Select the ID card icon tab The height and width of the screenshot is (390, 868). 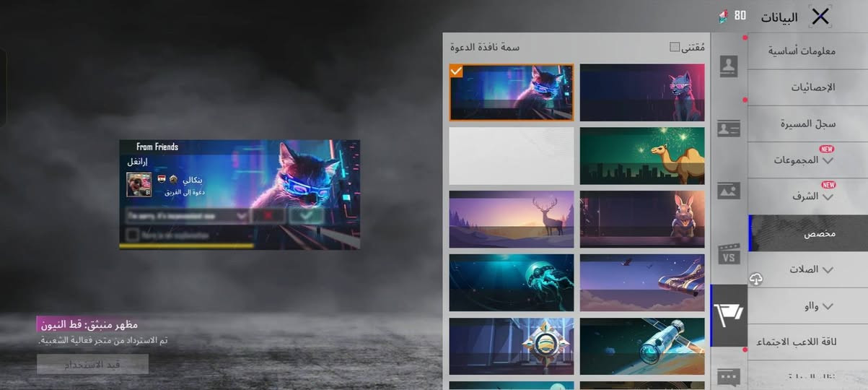[x=729, y=129]
